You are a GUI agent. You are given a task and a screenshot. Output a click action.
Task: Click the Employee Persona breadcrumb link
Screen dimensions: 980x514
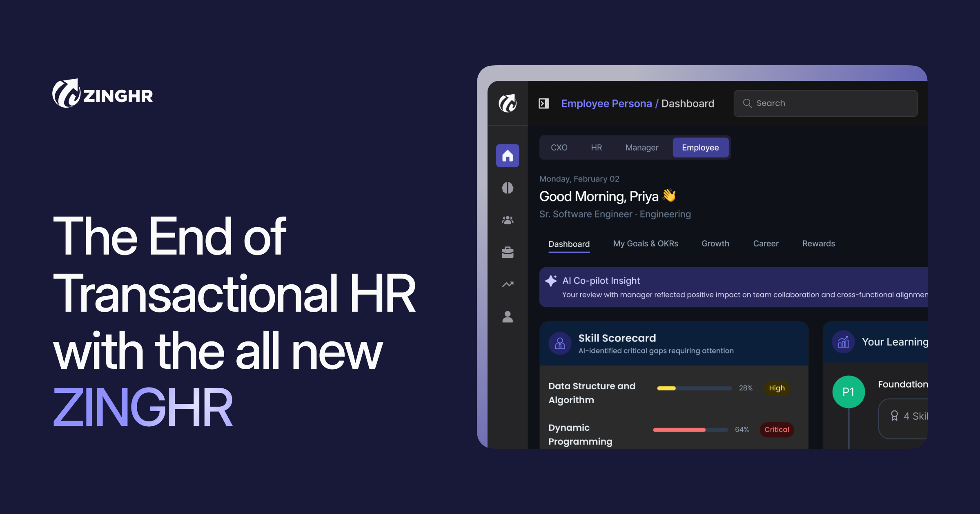click(606, 104)
